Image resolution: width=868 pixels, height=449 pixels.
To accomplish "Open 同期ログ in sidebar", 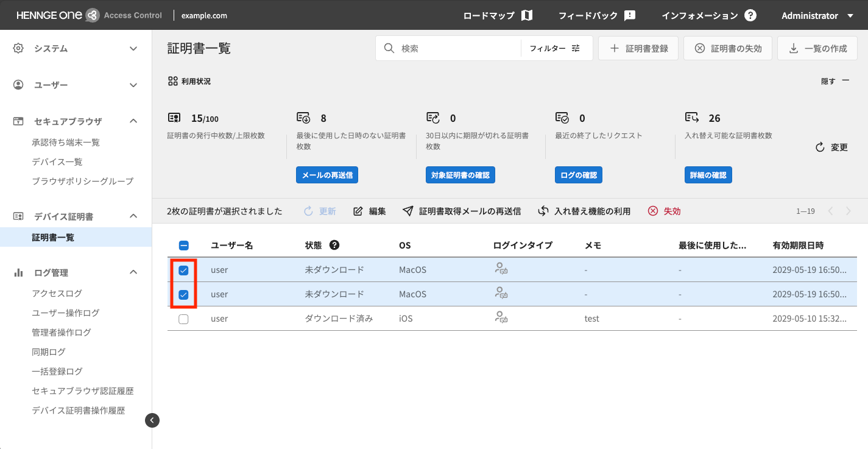I will point(49,352).
